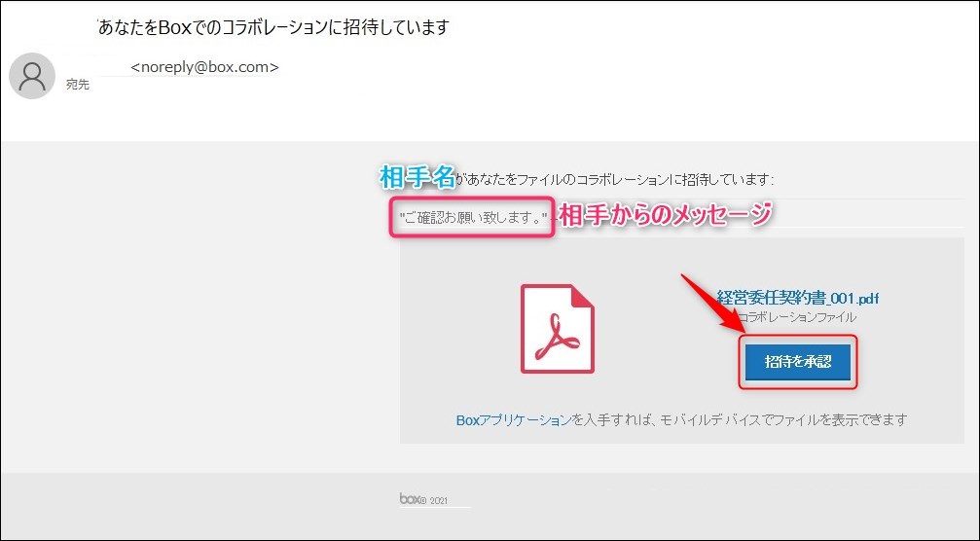
Task: Click the sender avatar icon
Action: click(32, 76)
